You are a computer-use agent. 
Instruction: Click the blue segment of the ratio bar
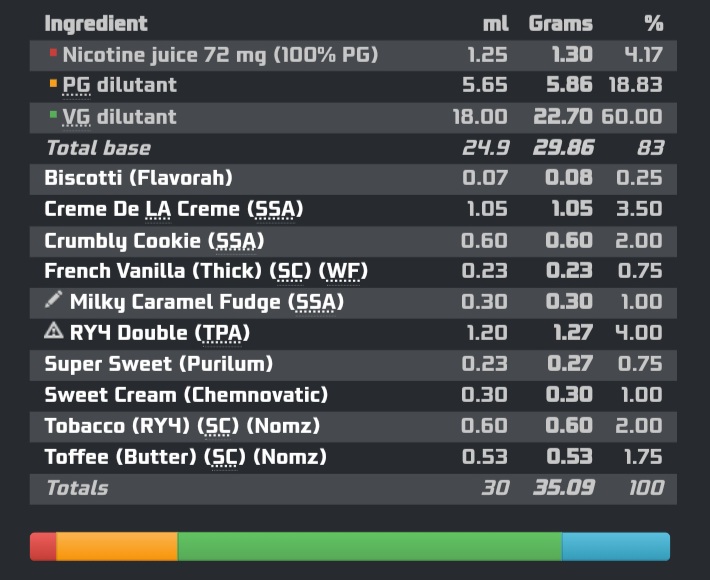coord(616,546)
